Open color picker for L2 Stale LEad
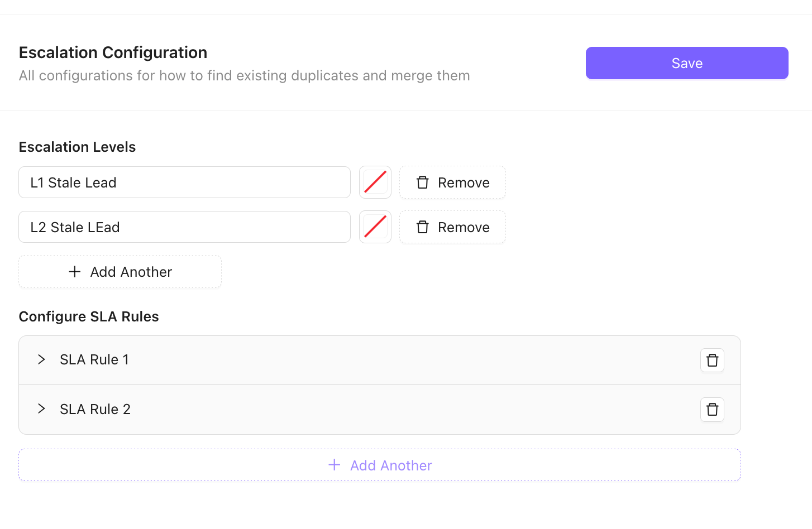 pyautogui.click(x=375, y=227)
